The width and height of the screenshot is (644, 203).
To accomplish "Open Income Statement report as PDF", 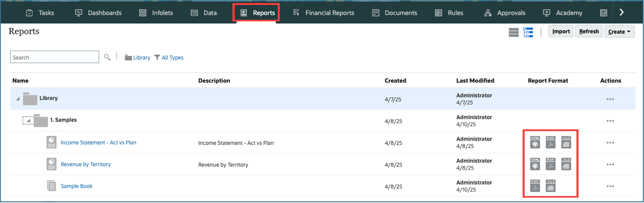I will 550,142.
